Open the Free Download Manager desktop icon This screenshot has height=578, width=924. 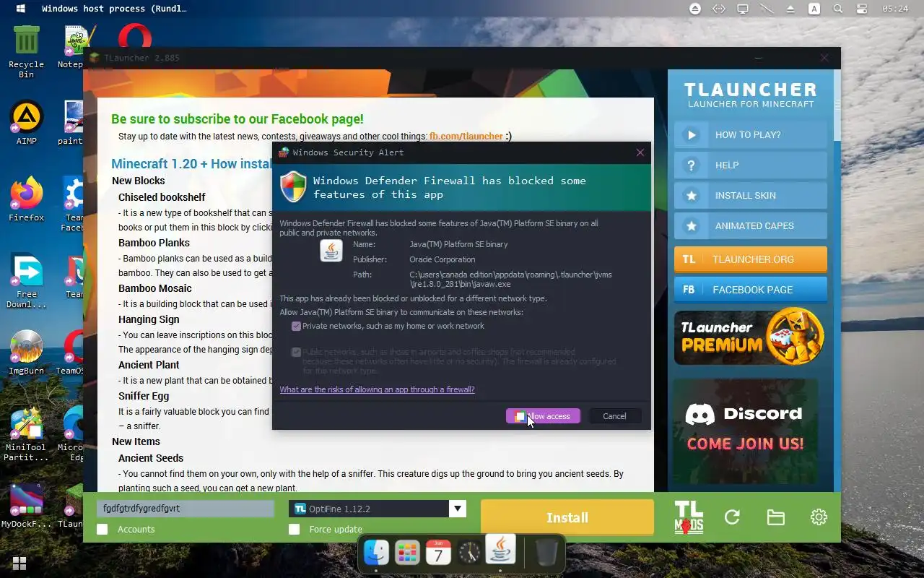tap(27, 282)
